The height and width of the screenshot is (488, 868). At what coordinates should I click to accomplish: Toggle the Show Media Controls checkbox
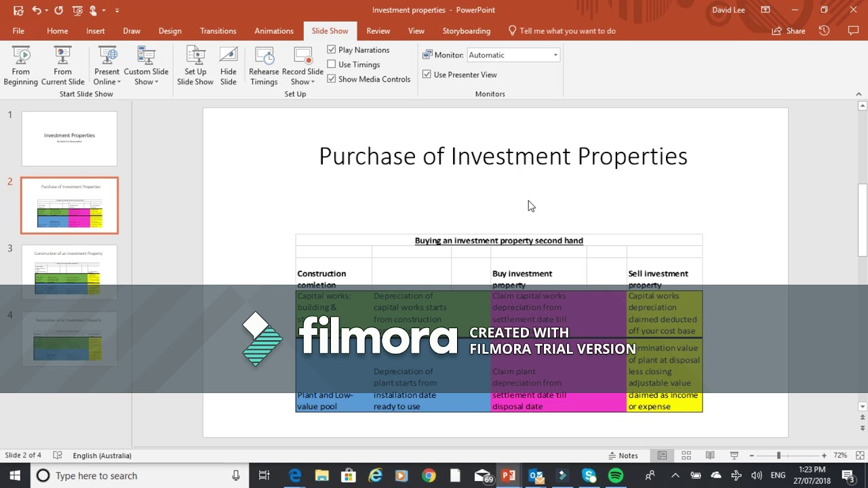pos(332,79)
